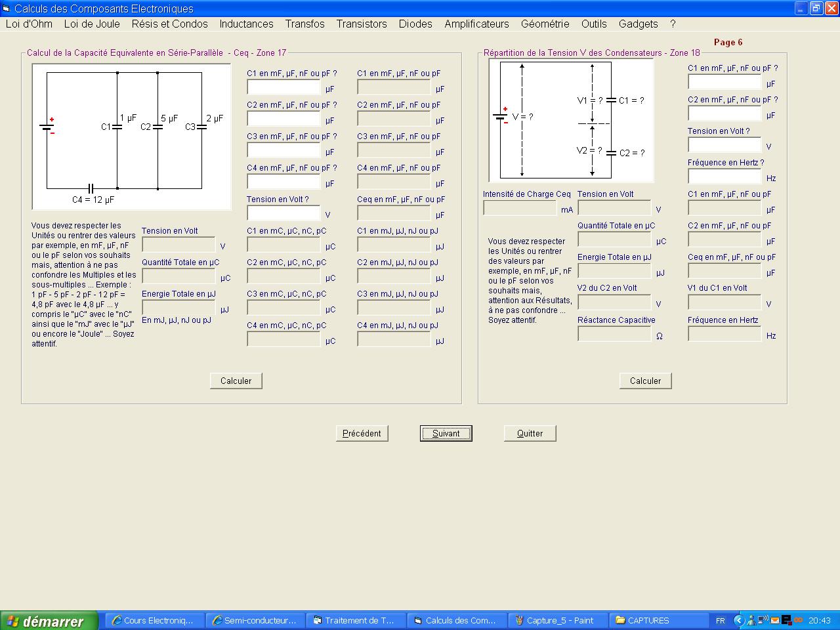The image size is (840, 630).
Task: Open the Géométrie menu
Action: coord(545,24)
